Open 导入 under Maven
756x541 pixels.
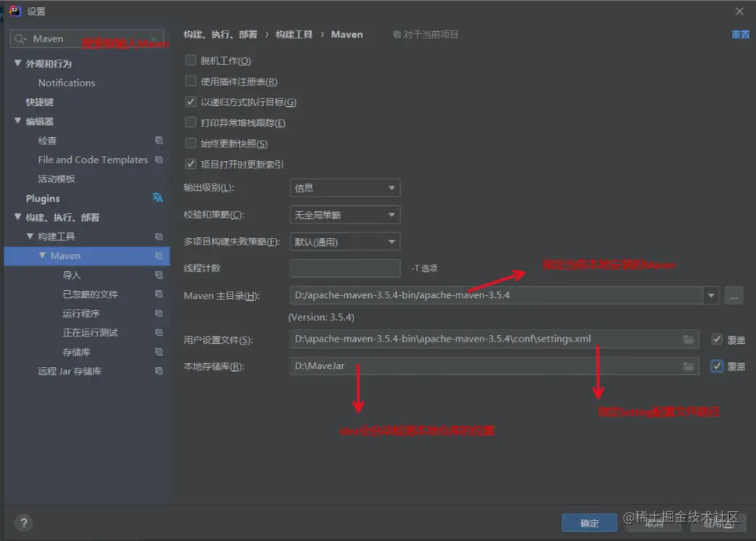pyautogui.click(x=71, y=275)
